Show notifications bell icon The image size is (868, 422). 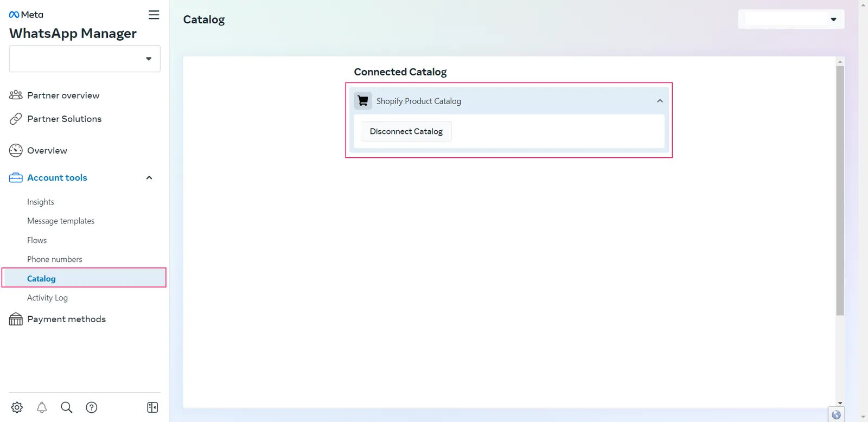(x=42, y=407)
